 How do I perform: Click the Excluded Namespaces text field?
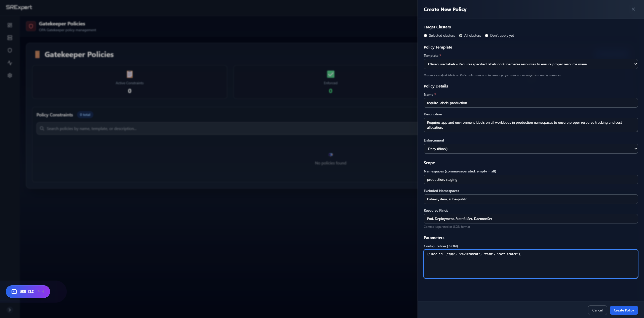(531, 199)
